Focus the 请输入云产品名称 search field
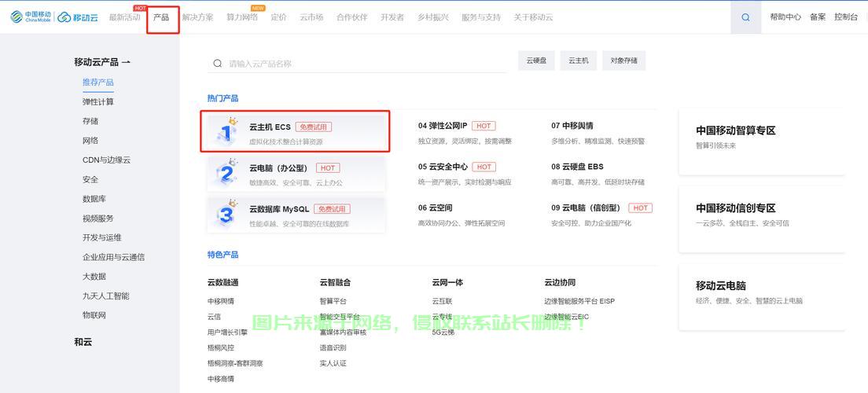Viewport: 868px width, 393px height. point(357,64)
